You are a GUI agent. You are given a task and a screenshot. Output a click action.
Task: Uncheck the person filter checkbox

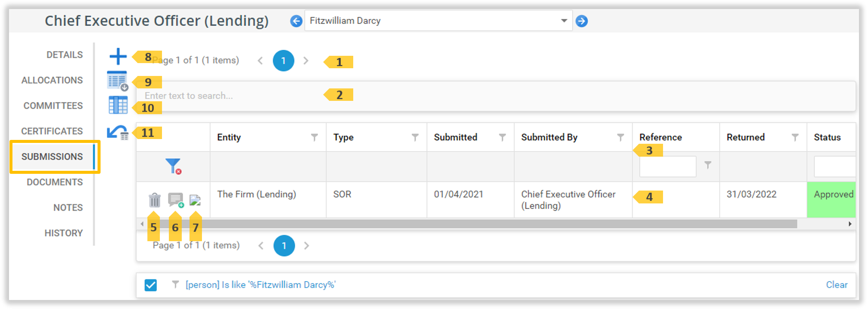pyautogui.click(x=151, y=285)
